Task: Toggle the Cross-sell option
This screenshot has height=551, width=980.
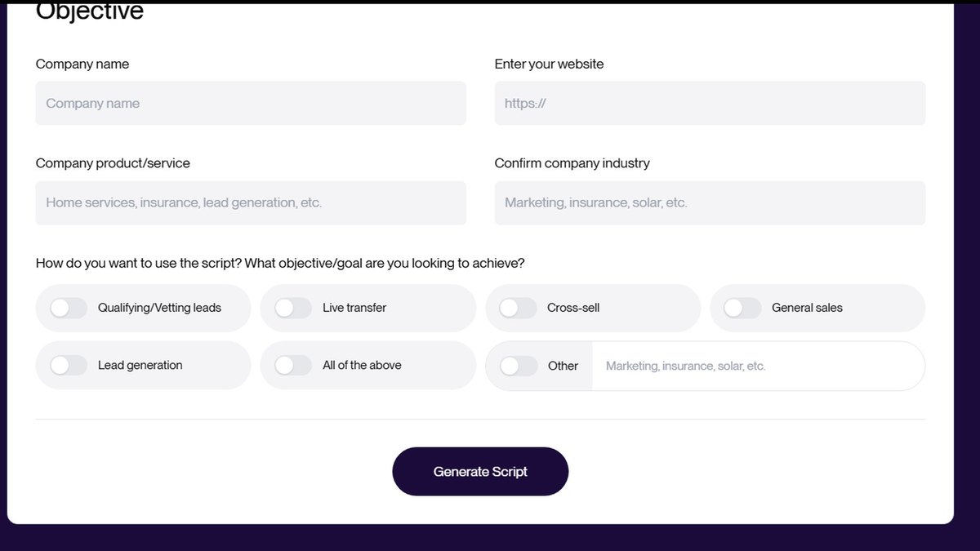Action: (519, 308)
